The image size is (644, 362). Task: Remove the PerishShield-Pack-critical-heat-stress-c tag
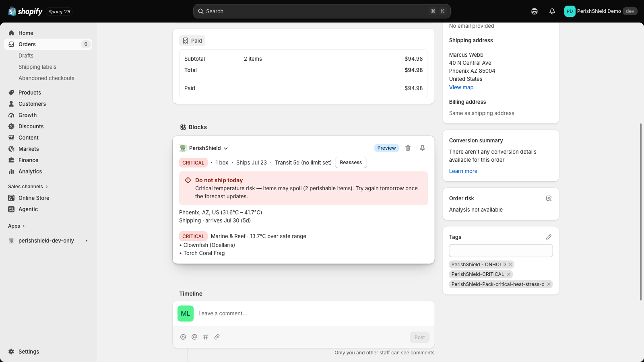click(549, 284)
